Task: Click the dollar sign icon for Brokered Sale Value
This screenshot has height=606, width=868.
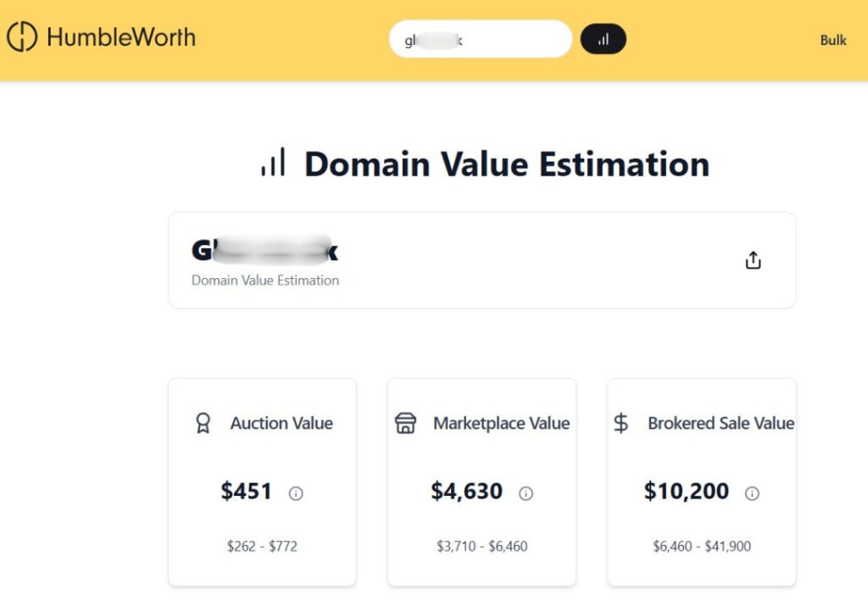Action: (621, 423)
